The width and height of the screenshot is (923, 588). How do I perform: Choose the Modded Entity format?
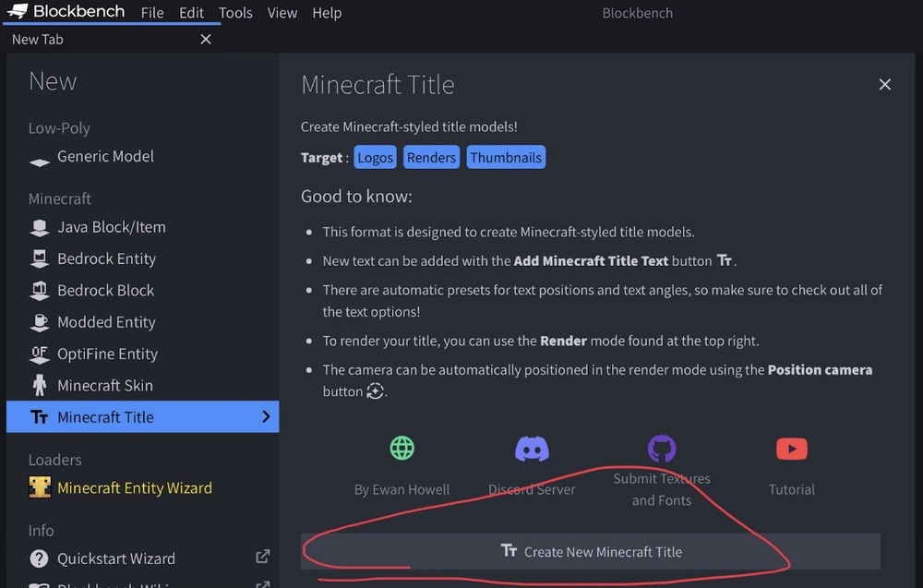pyautogui.click(x=142, y=322)
